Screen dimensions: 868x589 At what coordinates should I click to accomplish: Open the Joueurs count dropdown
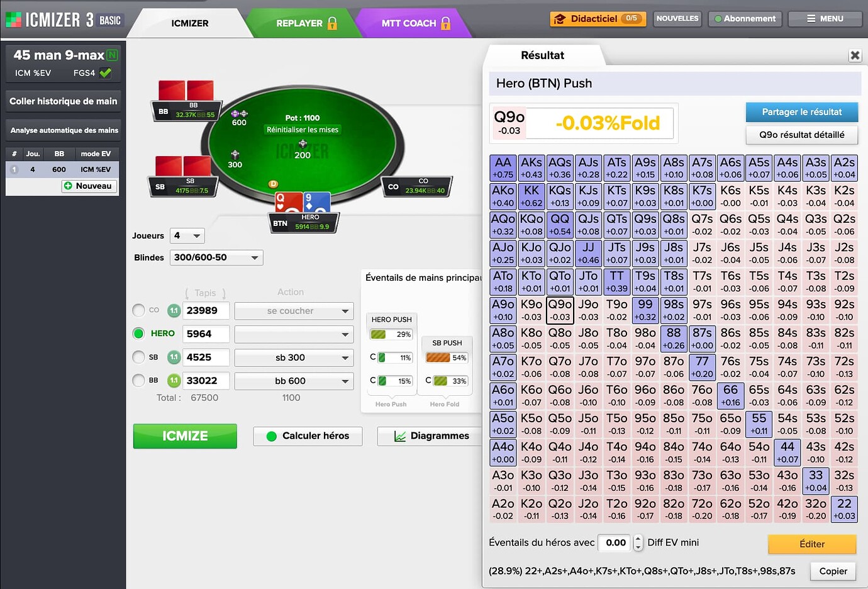coord(187,236)
